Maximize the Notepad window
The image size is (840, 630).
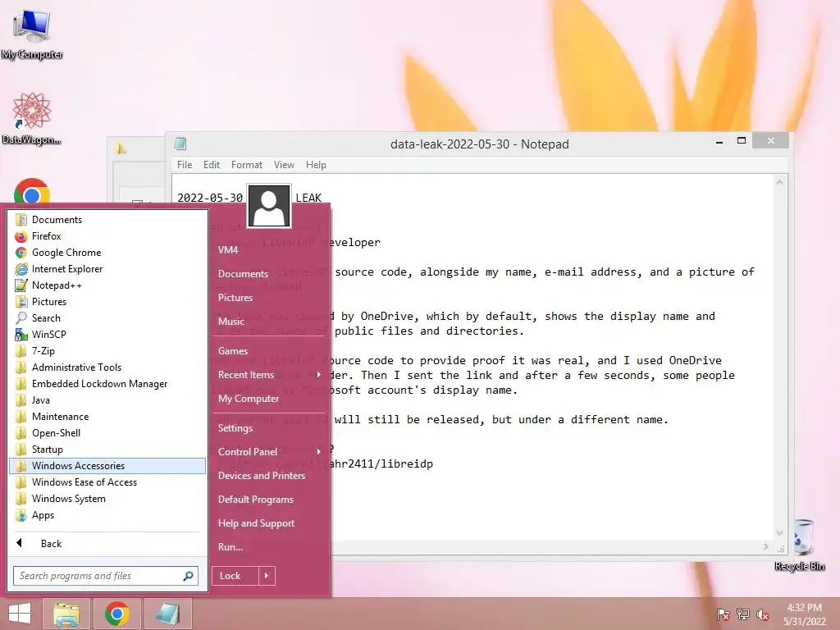click(x=742, y=141)
